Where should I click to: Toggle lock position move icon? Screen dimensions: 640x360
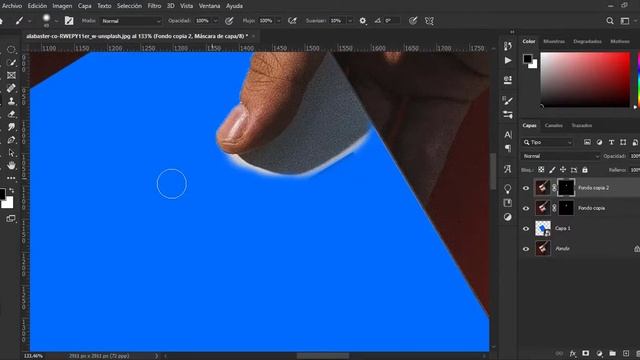563,170
